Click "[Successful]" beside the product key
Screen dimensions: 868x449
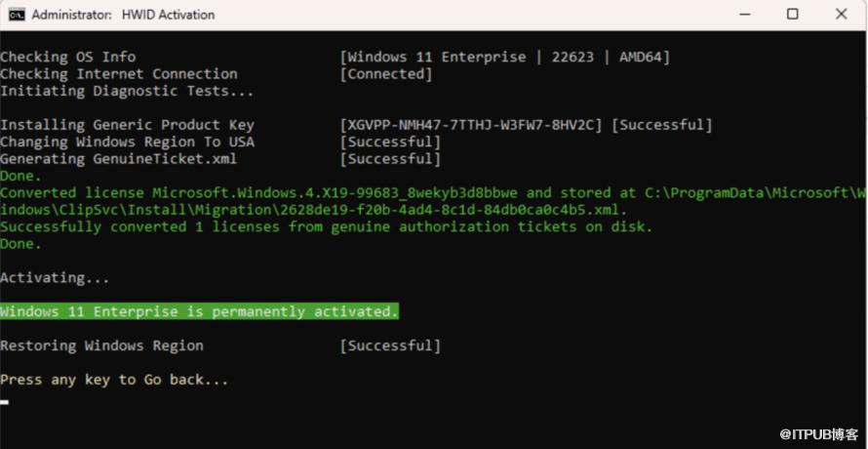tap(661, 125)
